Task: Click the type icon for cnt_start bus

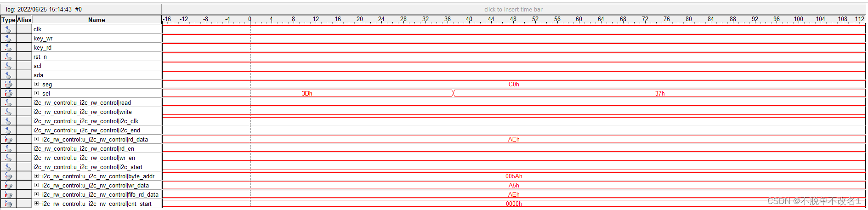Action: coord(8,204)
